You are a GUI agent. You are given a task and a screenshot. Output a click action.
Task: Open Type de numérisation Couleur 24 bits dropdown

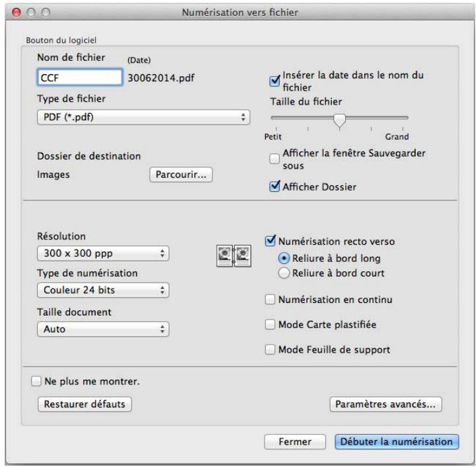[103, 290]
